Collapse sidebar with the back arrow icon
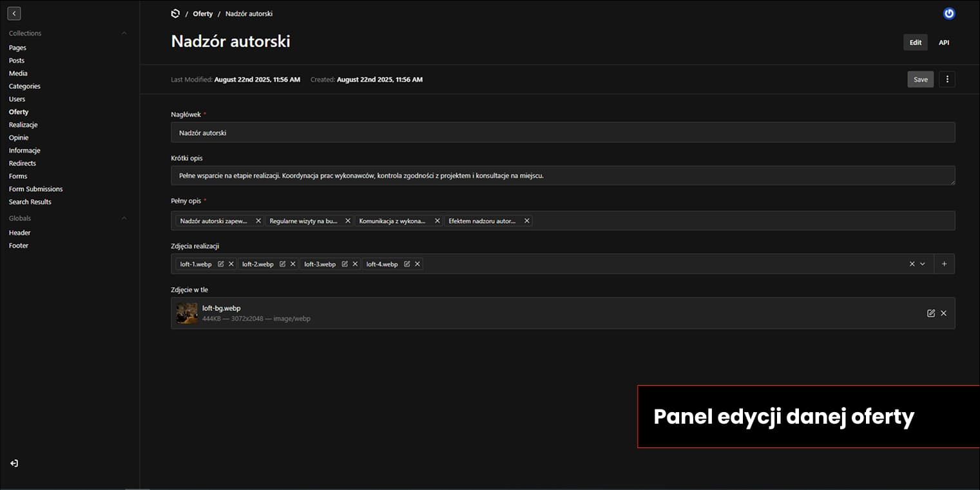This screenshot has height=490, width=980. [14, 14]
